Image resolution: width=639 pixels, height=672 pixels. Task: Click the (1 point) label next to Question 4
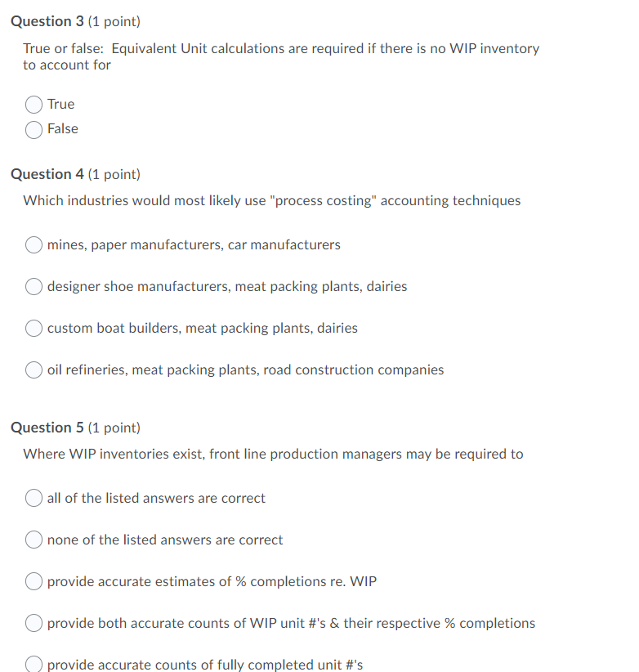[x=115, y=173]
